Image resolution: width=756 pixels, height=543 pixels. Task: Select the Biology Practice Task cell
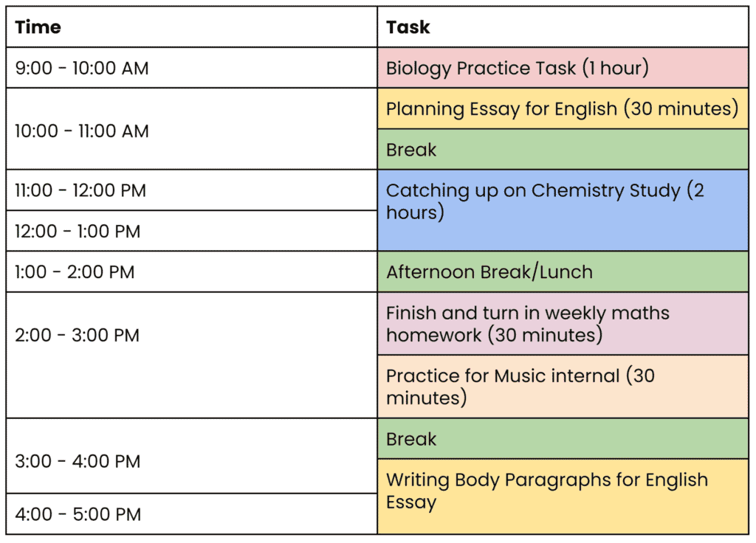tap(563, 68)
